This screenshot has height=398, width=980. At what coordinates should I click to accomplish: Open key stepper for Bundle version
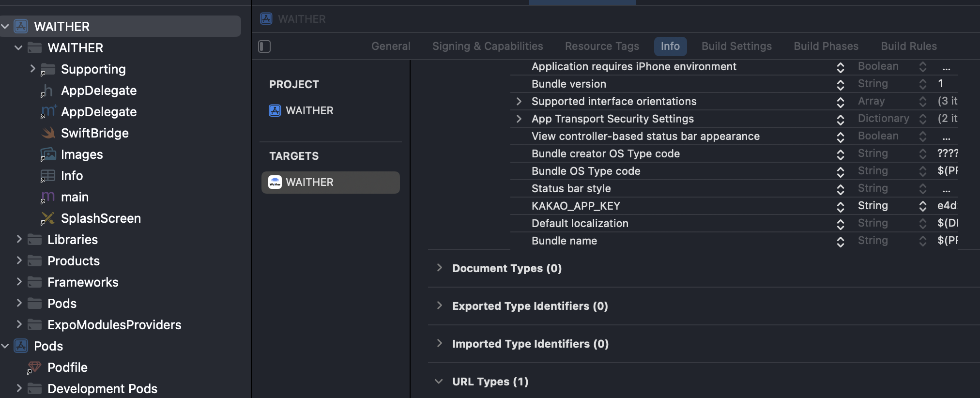tap(841, 84)
